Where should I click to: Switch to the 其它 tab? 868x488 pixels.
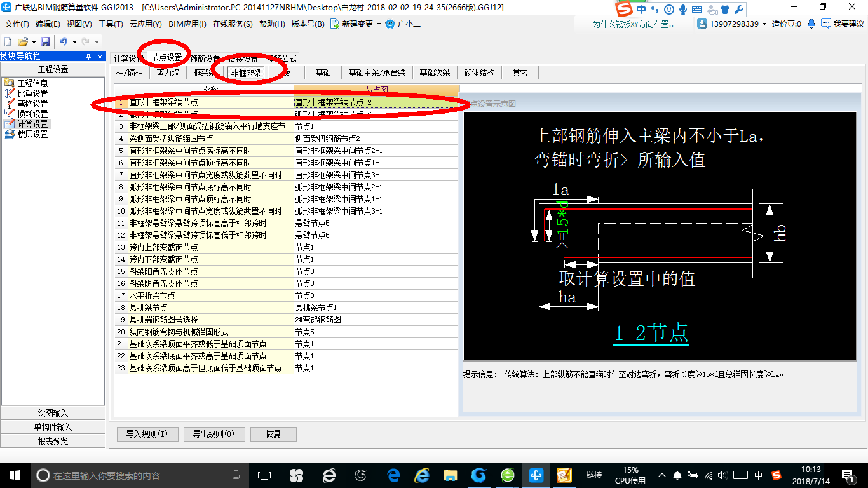pyautogui.click(x=520, y=72)
